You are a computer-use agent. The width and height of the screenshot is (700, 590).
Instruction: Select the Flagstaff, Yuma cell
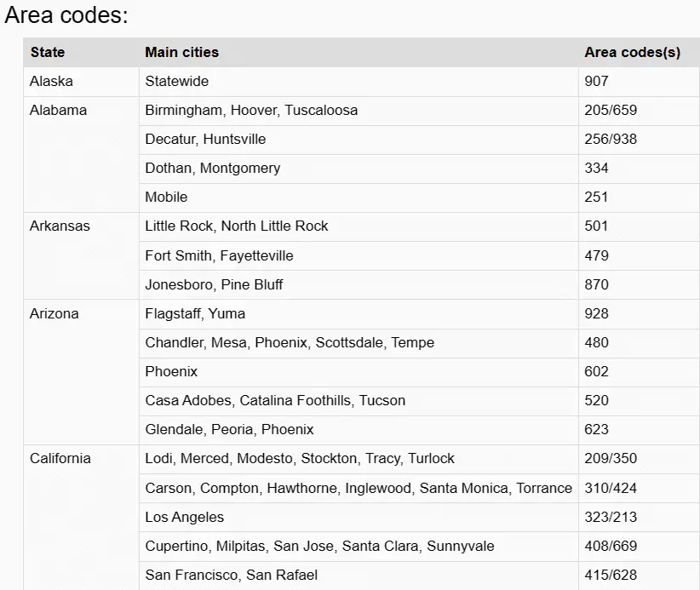(359, 314)
